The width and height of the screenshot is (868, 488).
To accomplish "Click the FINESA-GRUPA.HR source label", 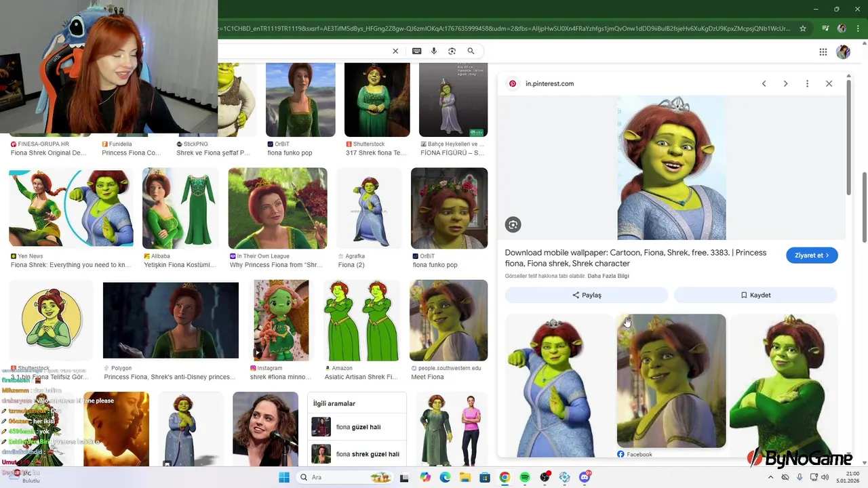I will tap(43, 144).
